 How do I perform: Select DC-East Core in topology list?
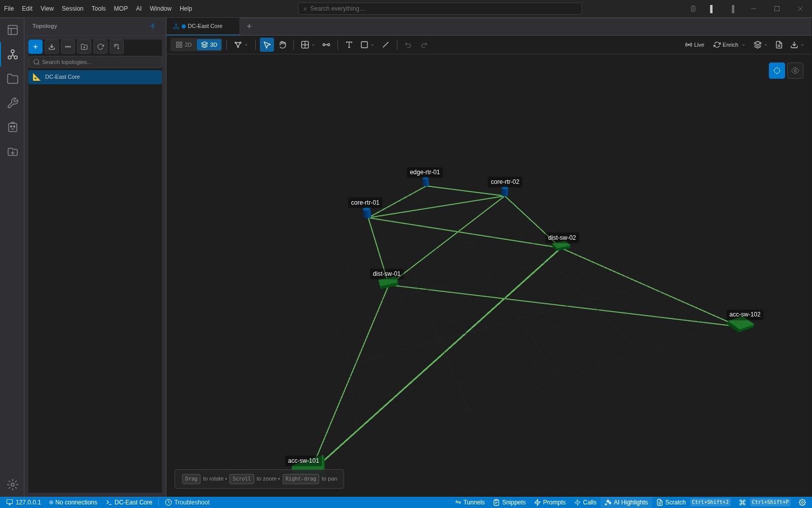[95, 77]
